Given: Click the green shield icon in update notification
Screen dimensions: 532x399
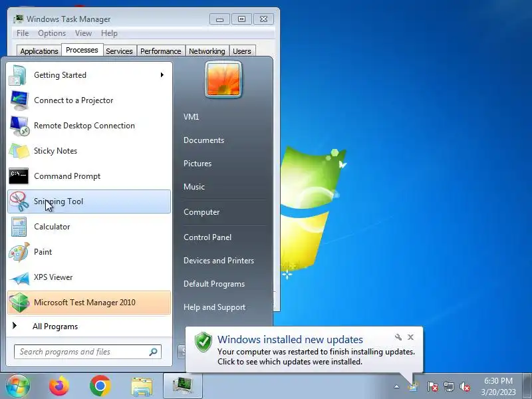Looking at the screenshot, I should 203,342.
